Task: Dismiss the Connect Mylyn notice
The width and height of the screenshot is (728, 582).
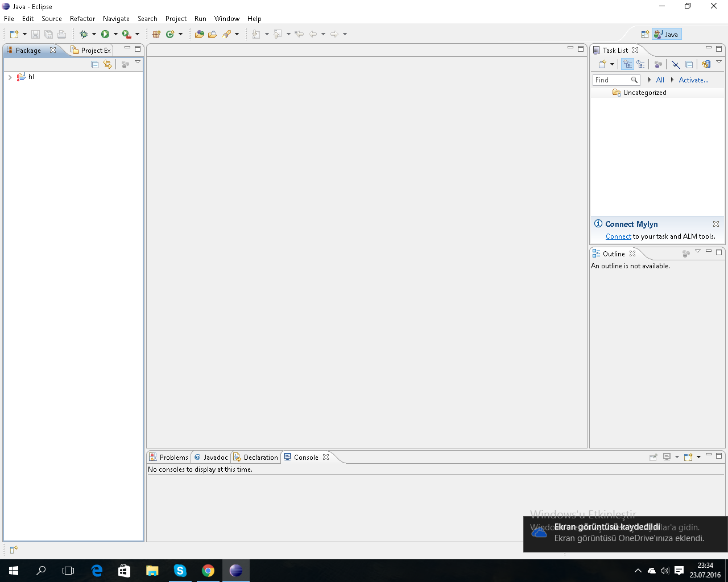Action: pyautogui.click(x=716, y=224)
